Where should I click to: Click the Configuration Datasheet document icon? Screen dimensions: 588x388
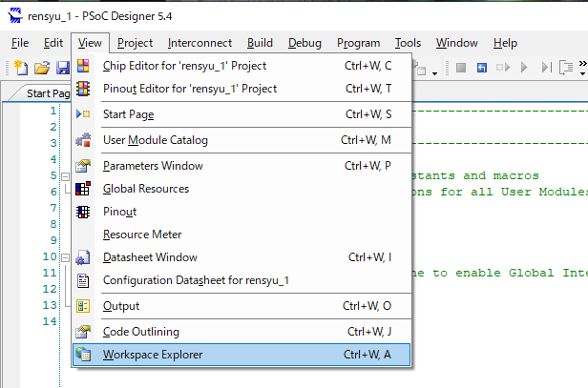click(x=83, y=280)
